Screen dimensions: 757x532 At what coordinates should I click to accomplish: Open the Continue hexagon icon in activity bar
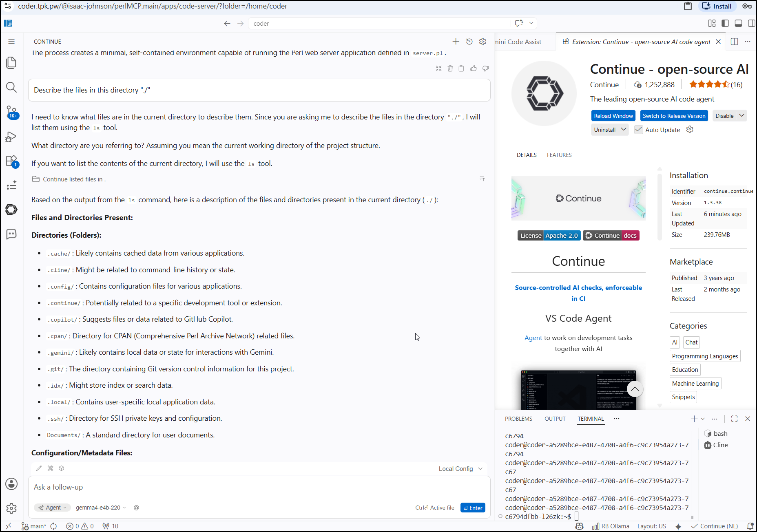pos(11,210)
